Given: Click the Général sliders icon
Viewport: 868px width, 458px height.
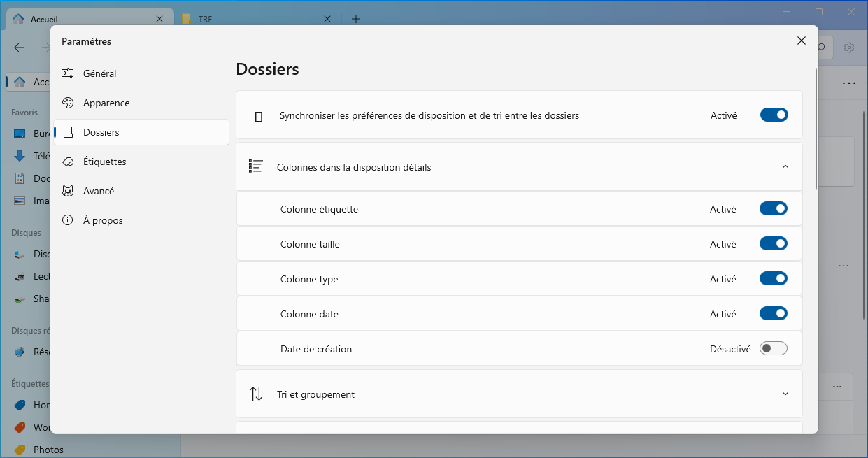Looking at the screenshot, I should point(68,73).
